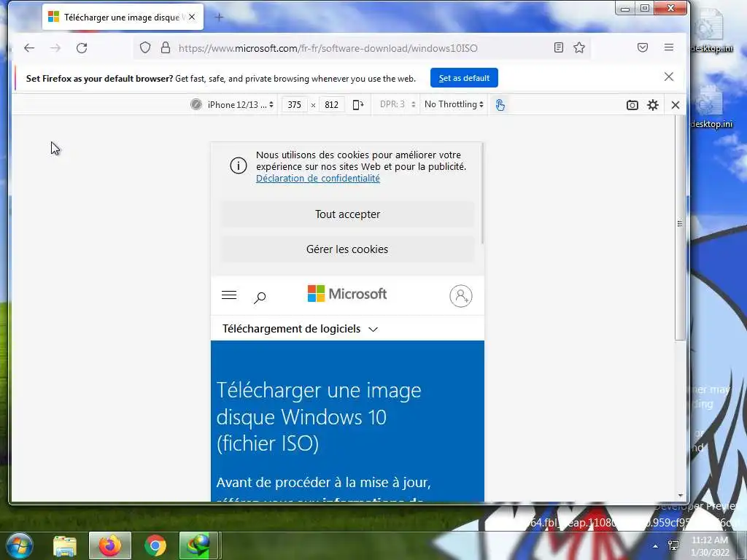Go back to the previous page
The width and height of the screenshot is (747, 560).
tap(29, 48)
